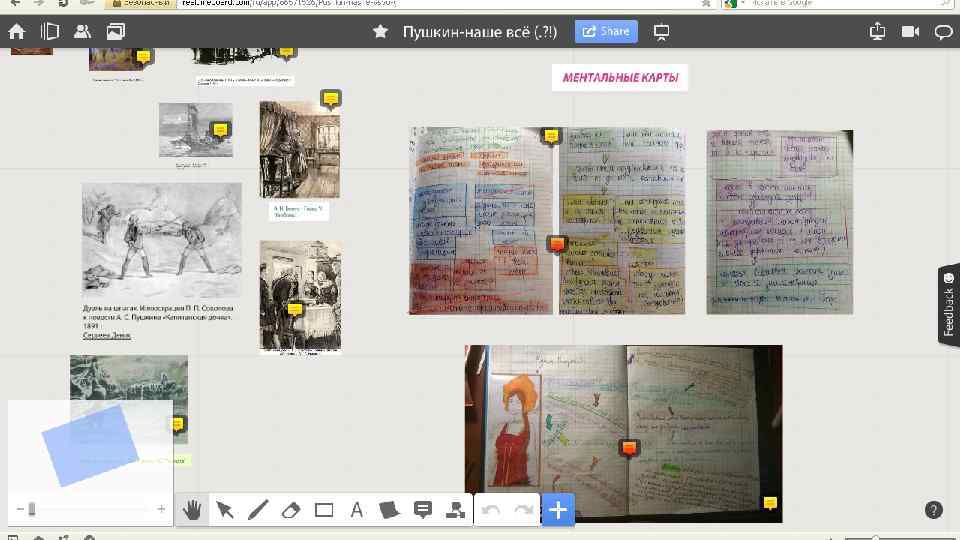Viewport: 960px width, 540px height.
Task: Click the board title Пушкин-наше всё
Action: 479,31
